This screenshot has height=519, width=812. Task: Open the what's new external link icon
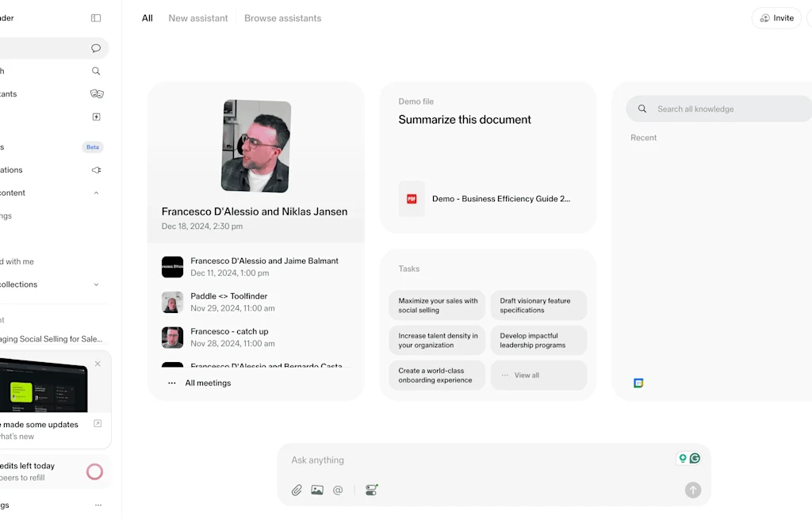[98, 423]
